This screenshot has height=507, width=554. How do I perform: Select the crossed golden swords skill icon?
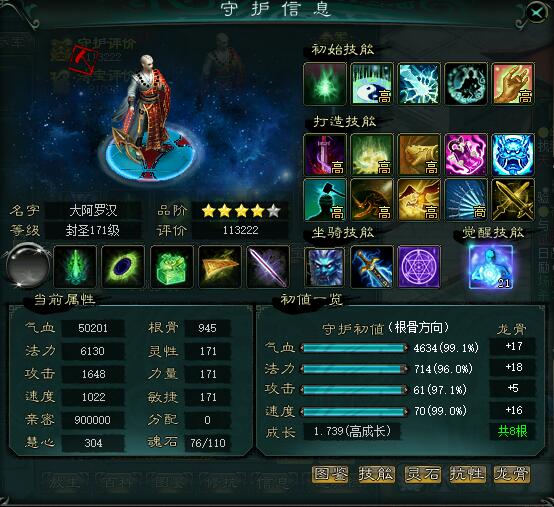pos(513,200)
